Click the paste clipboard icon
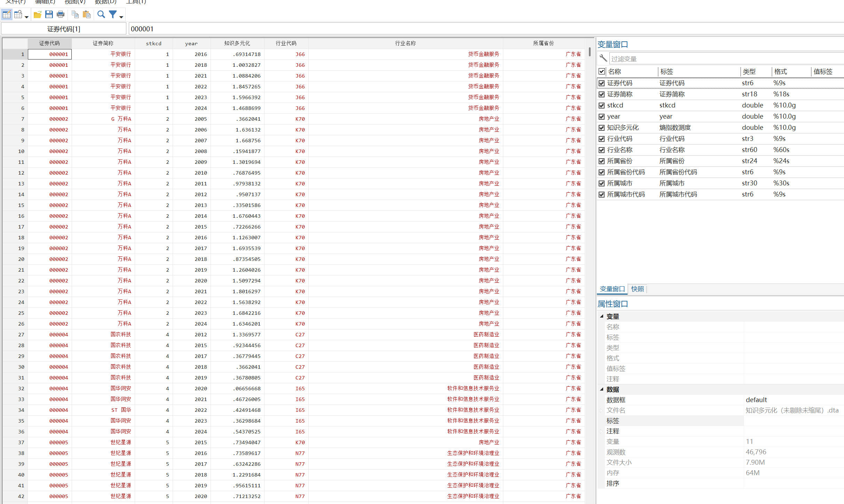The image size is (844, 504). pyautogui.click(x=87, y=15)
